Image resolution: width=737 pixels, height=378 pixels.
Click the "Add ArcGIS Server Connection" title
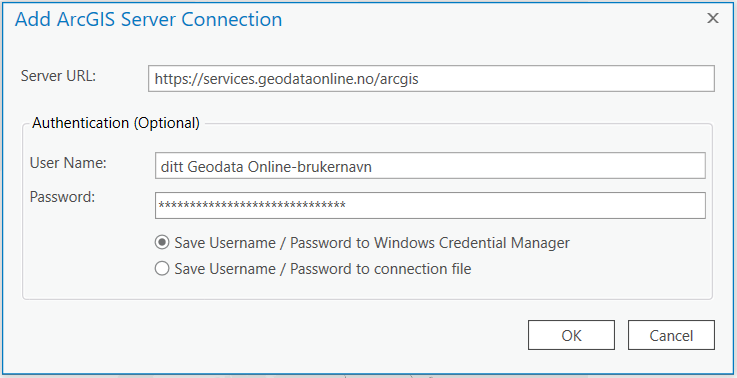pyautogui.click(x=149, y=20)
